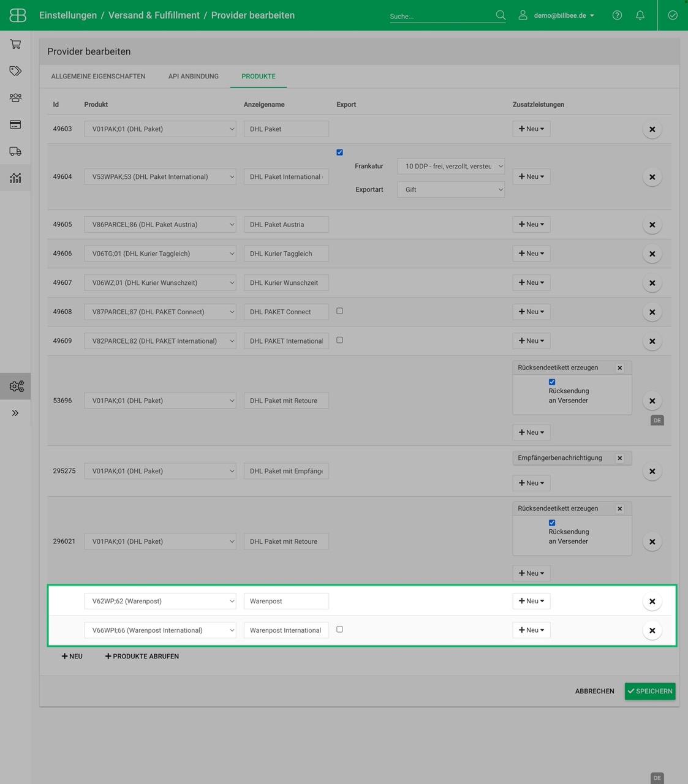The height and width of the screenshot is (784, 688).
Task: Toggle Rücksendung an Versender in row 53696
Action: tap(552, 382)
